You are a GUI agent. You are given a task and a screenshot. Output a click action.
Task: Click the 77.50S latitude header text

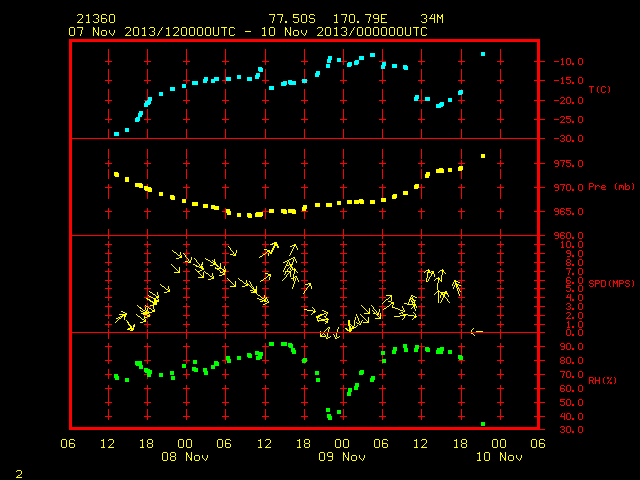click(292, 19)
